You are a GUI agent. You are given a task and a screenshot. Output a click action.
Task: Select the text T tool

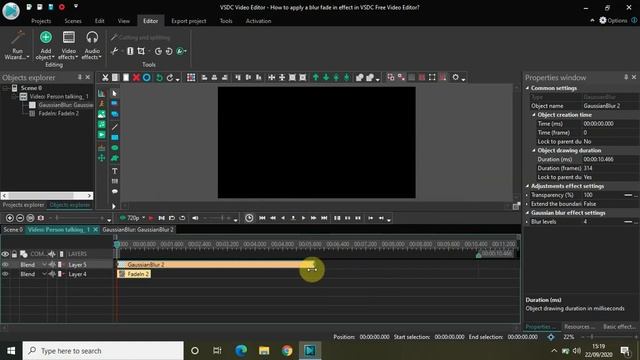tap(115, 171)
